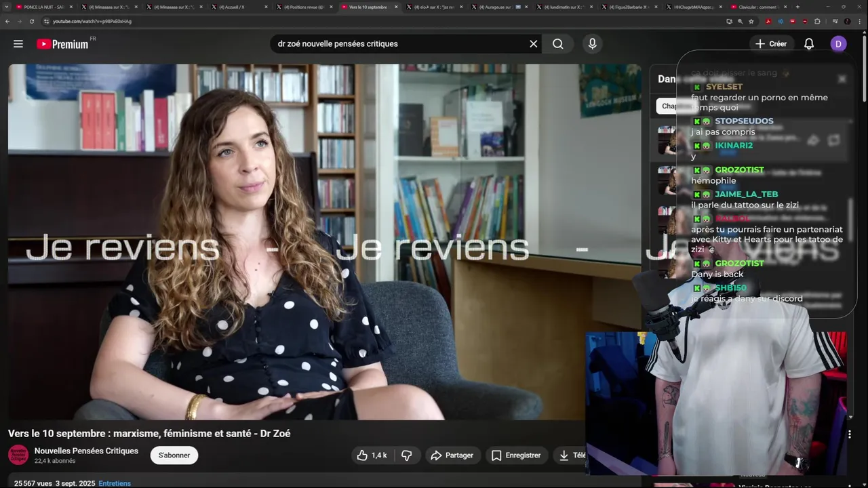Close the 'PONCE LA NUIT' tab
Screen dimensions: 868x488
pyautogui.click(x=71, y=7)
